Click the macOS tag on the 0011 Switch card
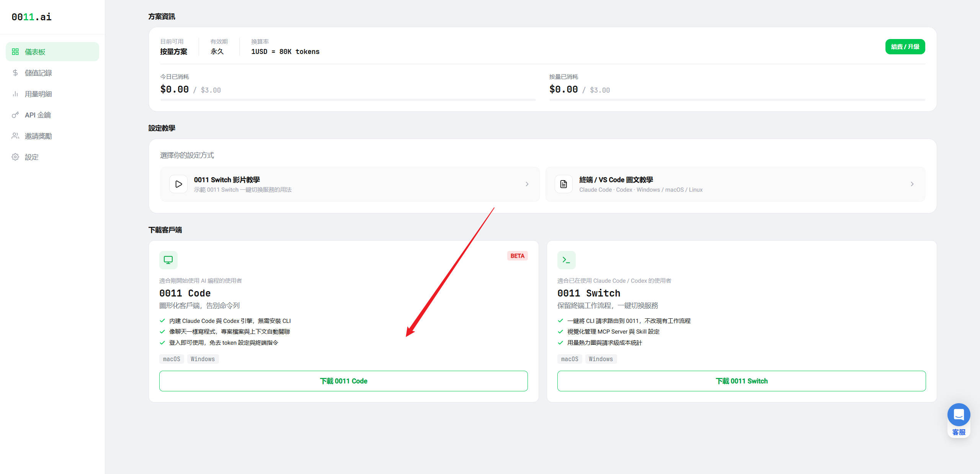Screen dimensions: 980x474 coord(570,359)
